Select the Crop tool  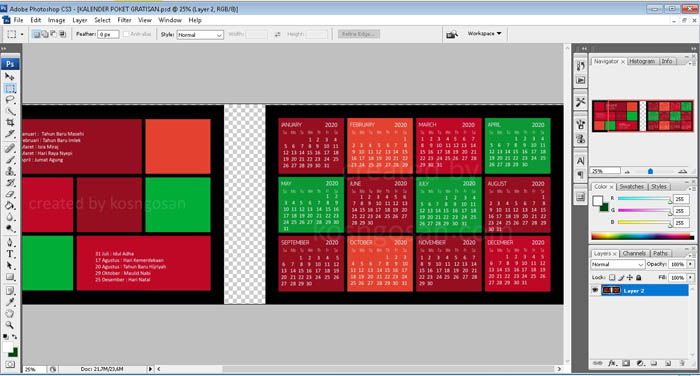tap(10, 123)
